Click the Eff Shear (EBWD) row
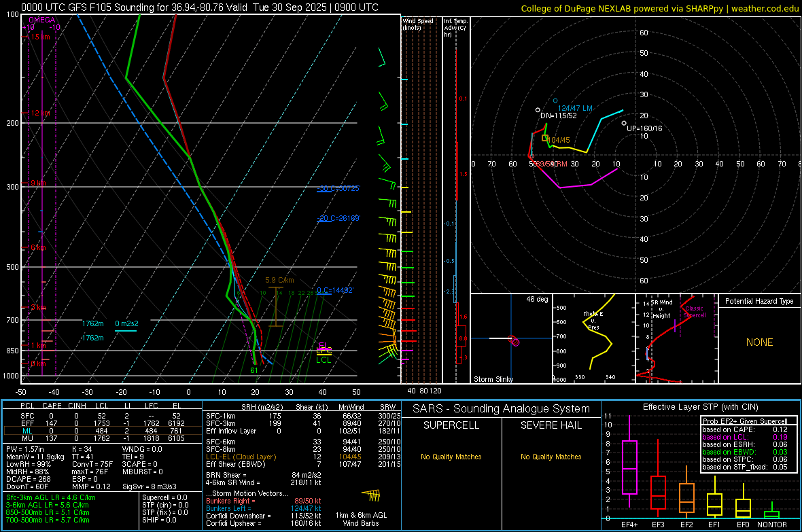802x532 pixels. tap(303, 465)
